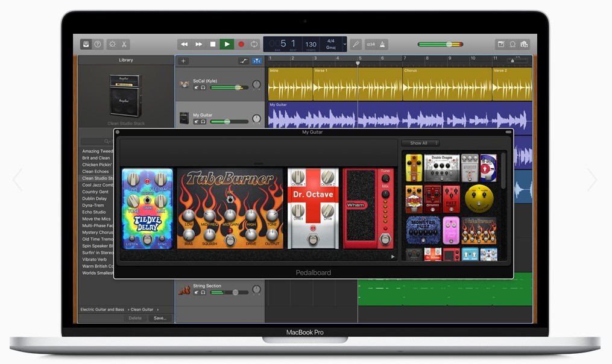Viewport: 612px width, 364px height.
Task: Toggle the Library panel button
Action: pos(86,44)
